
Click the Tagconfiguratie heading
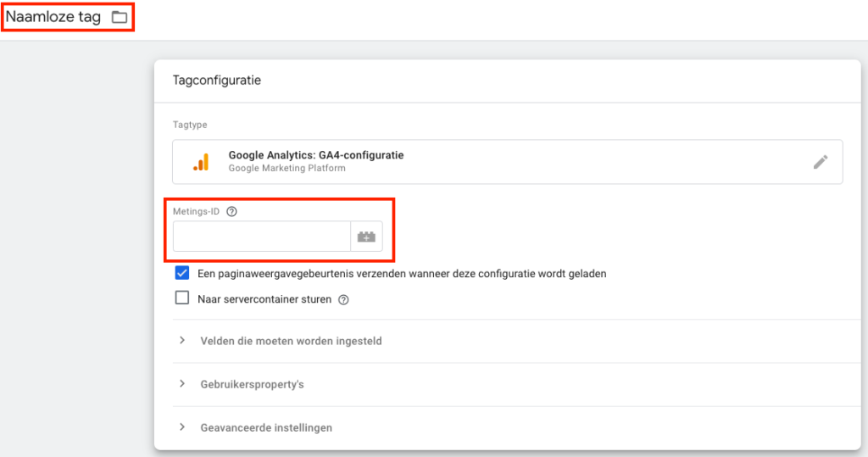217,81
